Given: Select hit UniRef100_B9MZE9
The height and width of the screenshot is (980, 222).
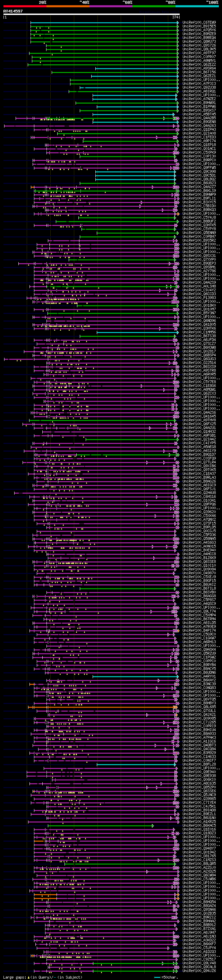Looking at the screenshot, I should click(x=199, y=34).
